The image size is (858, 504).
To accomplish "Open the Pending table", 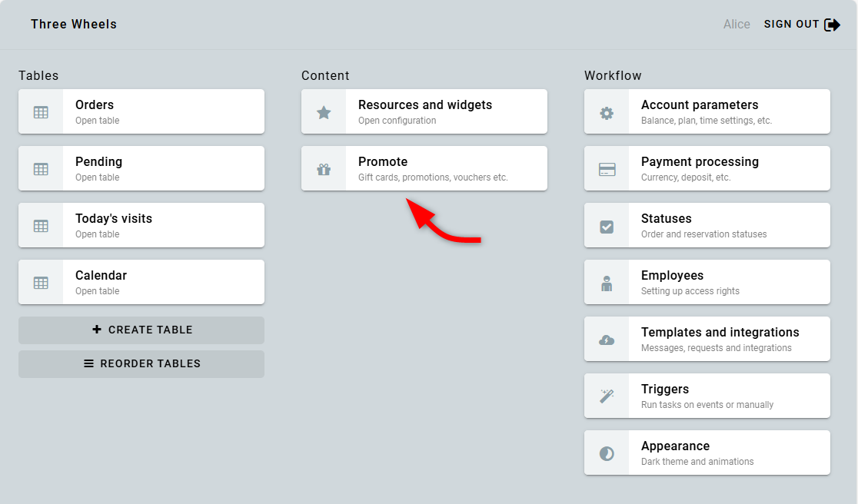I will coord(163,168).
